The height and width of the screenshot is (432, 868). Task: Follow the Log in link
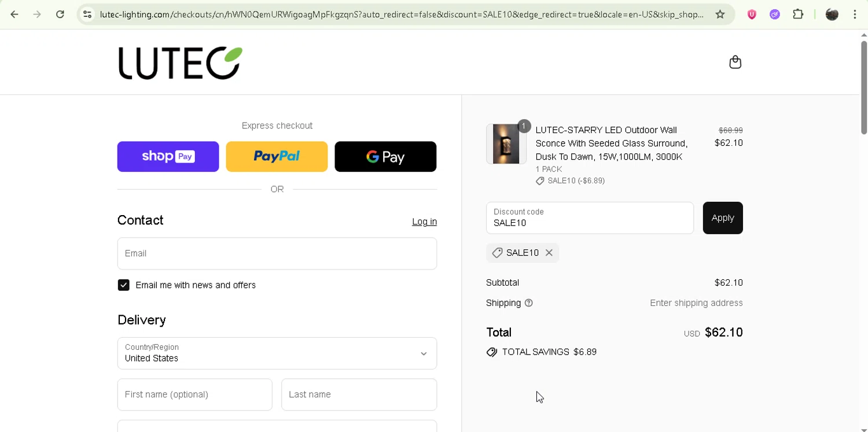[x=424, y=221]
